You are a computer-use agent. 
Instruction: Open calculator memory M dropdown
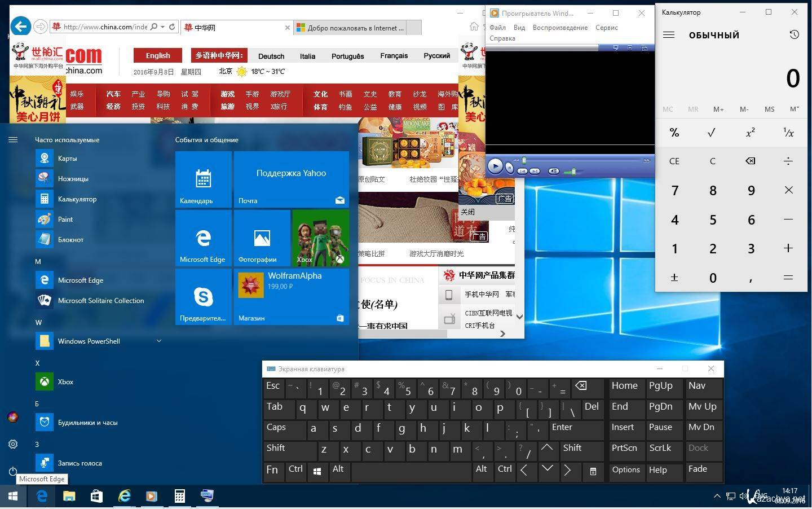(x=794, y=109)
